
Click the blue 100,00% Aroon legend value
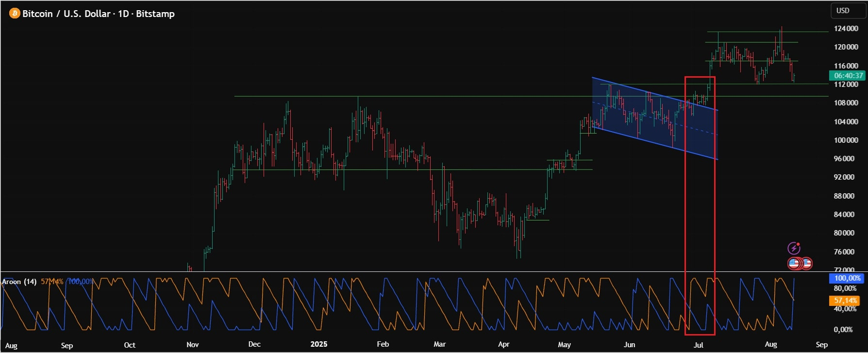point(80,282)
